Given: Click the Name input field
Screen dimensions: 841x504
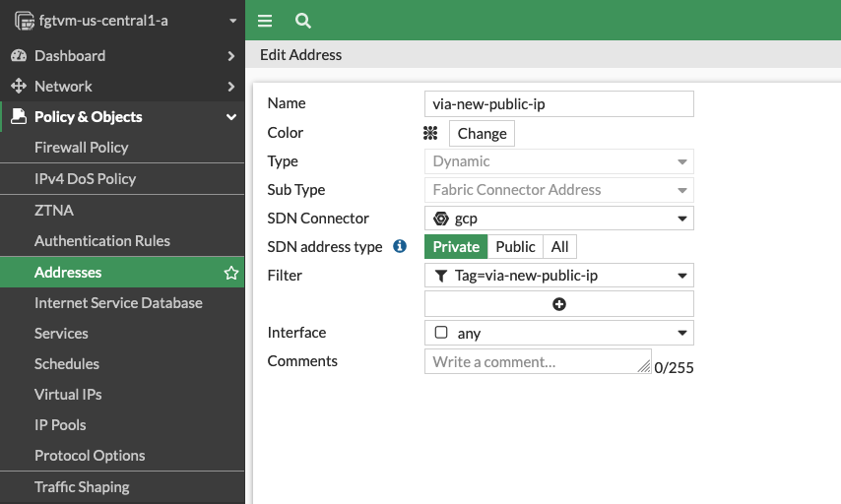Looking at the screenshot, I should pyautogui.click(x=559, y=104).
